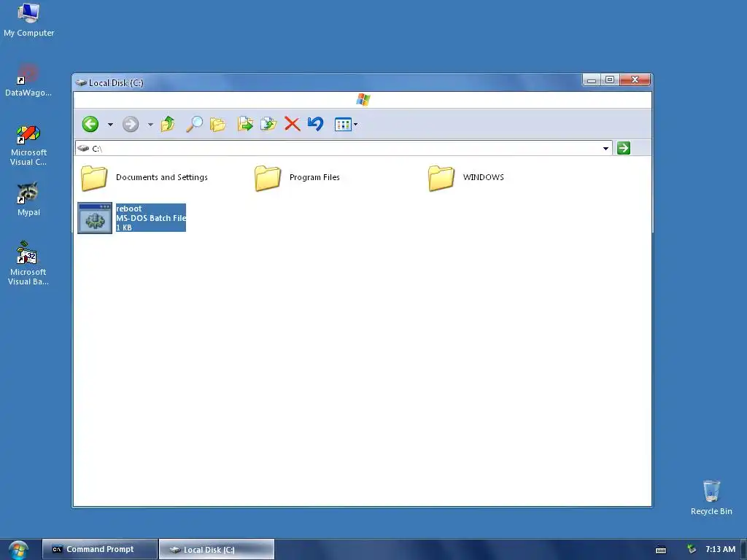The width and height of the screenshot is (747, 560).
Task: Go back with the green Back arrow
Action: point(90,124)
